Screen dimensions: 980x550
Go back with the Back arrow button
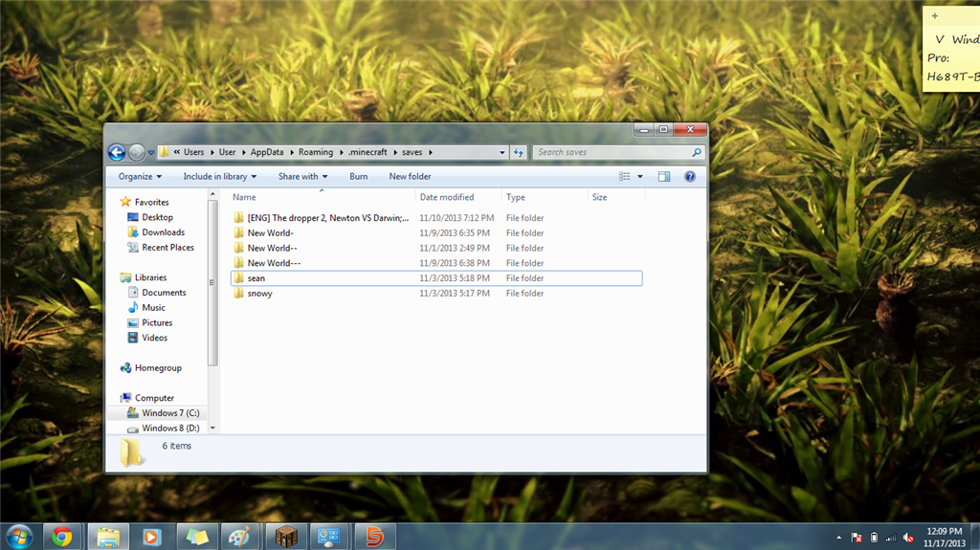[116, 152]
